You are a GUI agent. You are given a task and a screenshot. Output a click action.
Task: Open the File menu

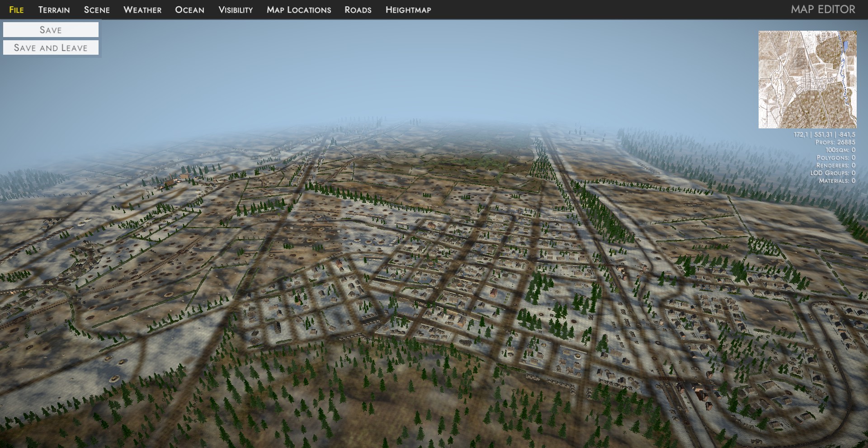click(16, 9)
